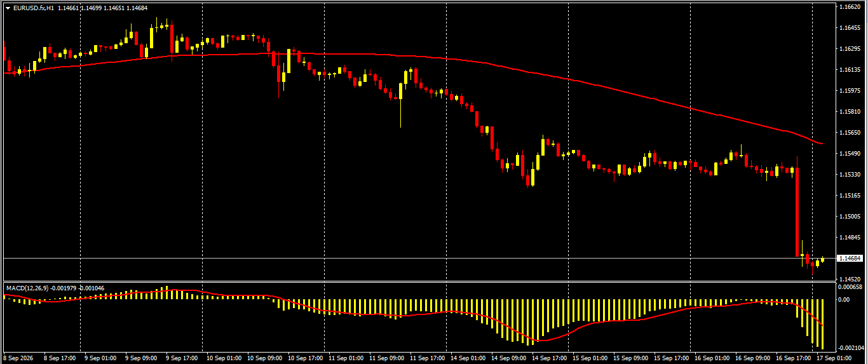Click the 1.15330 price scale label
Viewport: 868px width, 364px height.
850,175
